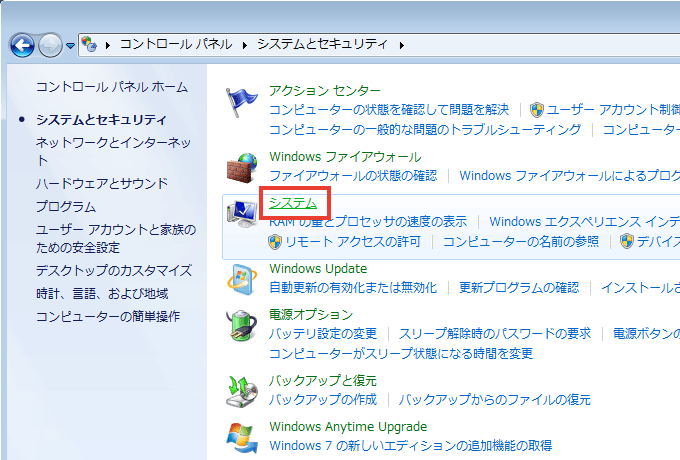Screen dimensions: 680x460
Task: Expand the arrow after システムとセキュリティ breadcrumb
Action: 402,45
